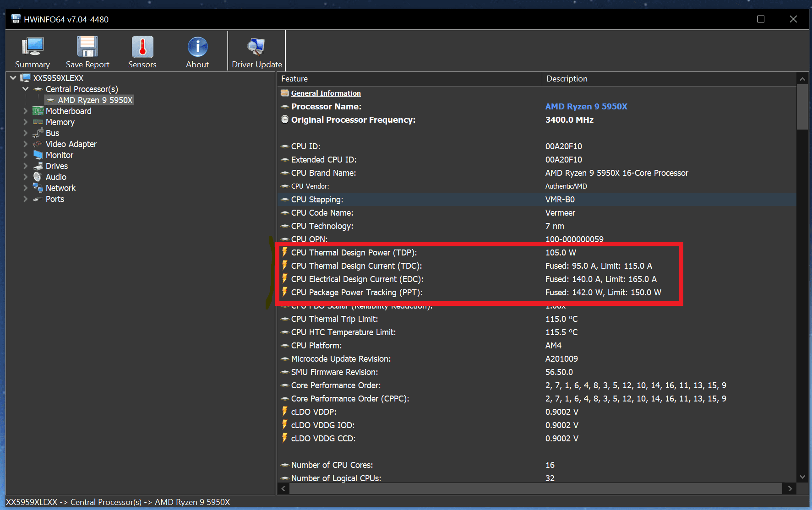Select the CPU Thermal Trip Limit row
The image size is (812, 510).
click(537, 319)
